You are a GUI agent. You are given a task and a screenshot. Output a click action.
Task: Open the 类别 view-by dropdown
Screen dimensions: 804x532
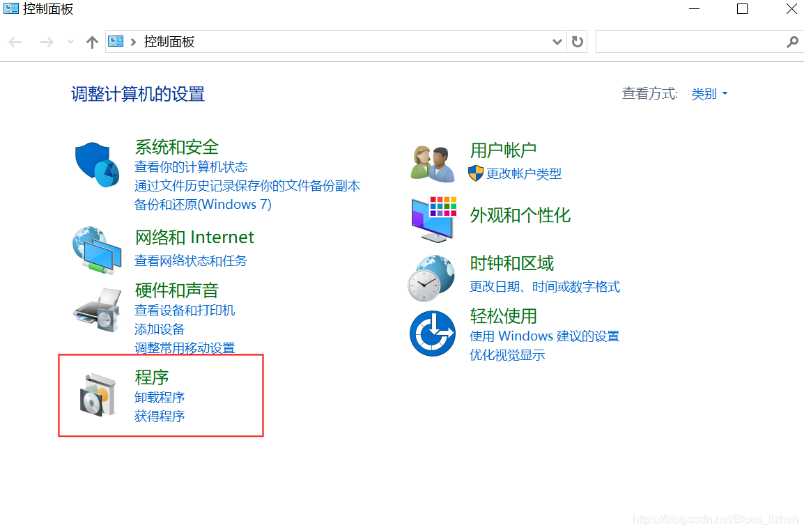[x=709, y=94]
